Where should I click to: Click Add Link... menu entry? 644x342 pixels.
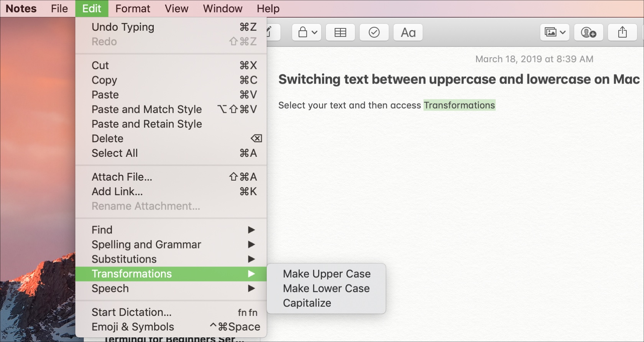tap(117, 191)
